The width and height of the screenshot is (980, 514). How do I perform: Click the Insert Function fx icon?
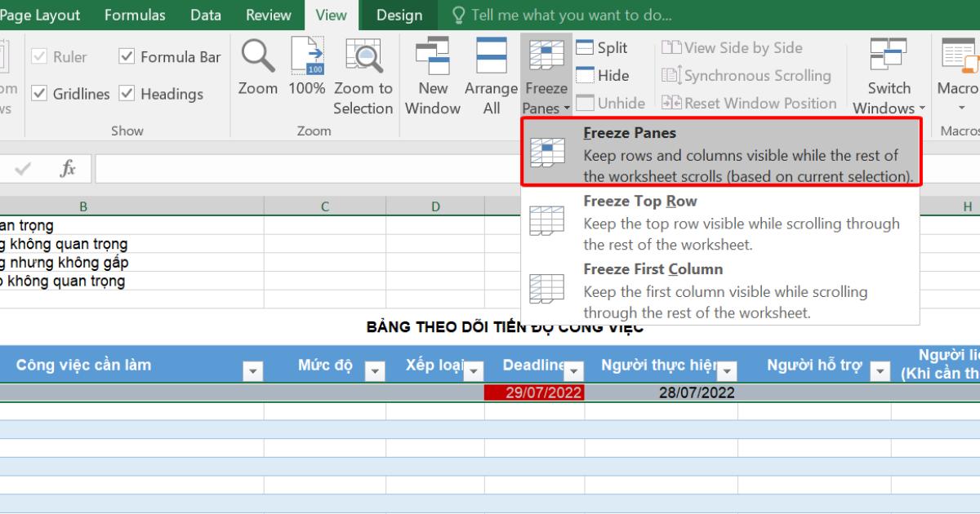[68, 169]
